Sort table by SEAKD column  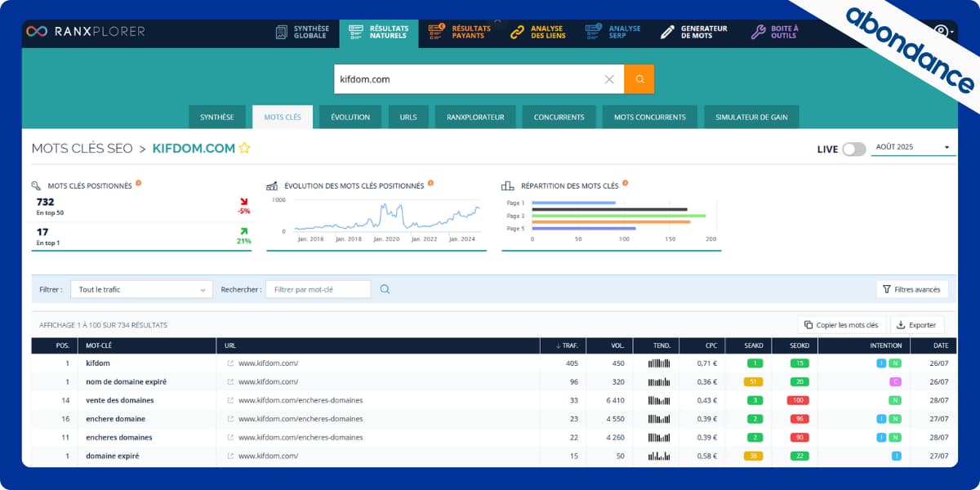click(747, 345)
